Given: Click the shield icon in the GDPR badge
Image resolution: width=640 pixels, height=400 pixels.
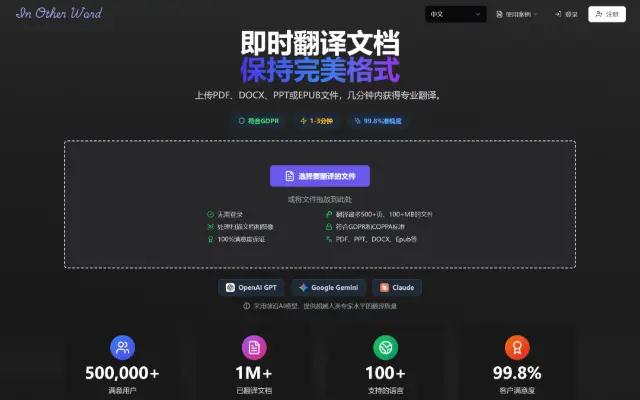Looking at the screenshot, I should coord(242,121).
